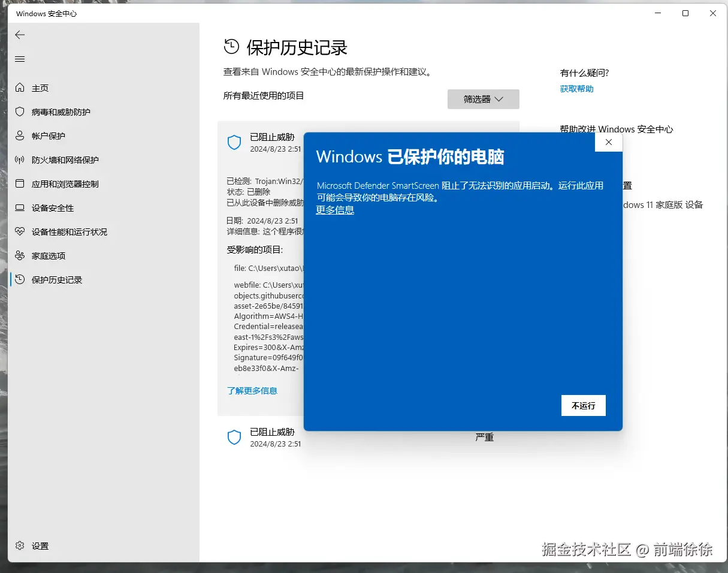The height and width of the screenshot is (573, 728).
Task: Click the 所有最近使用的项目 label
Action: point(264,95)
